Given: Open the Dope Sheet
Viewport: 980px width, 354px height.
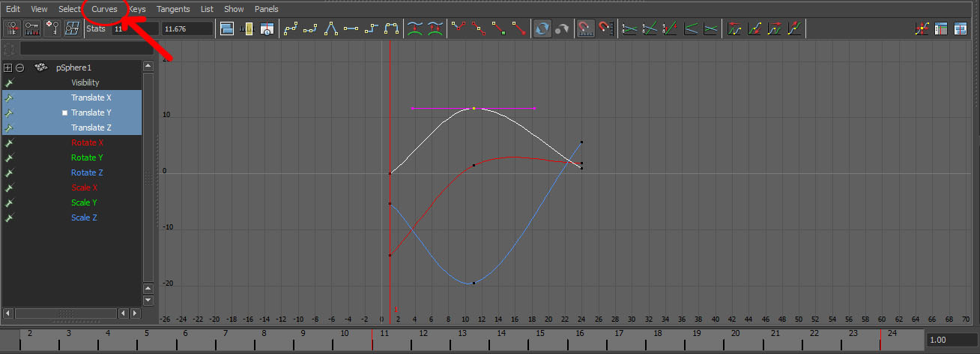Looking at the screenshot, I should (x=941, y=28).
